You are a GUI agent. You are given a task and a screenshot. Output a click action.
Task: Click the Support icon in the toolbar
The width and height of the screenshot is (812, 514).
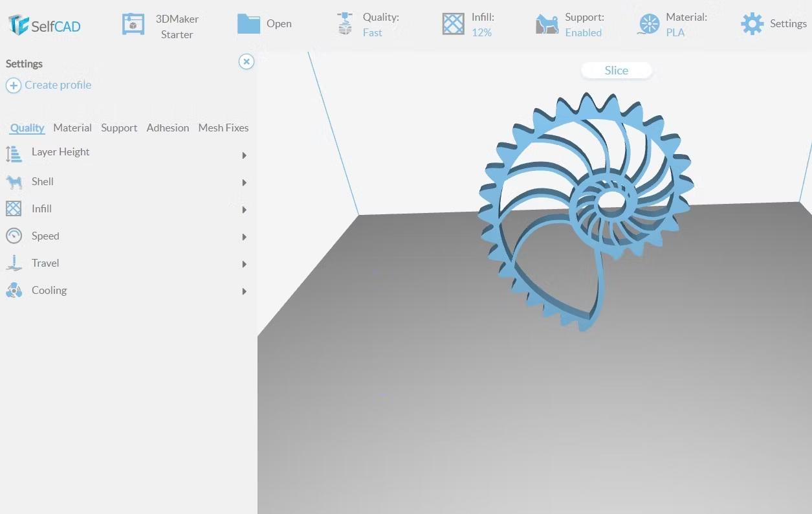(547, 23)
